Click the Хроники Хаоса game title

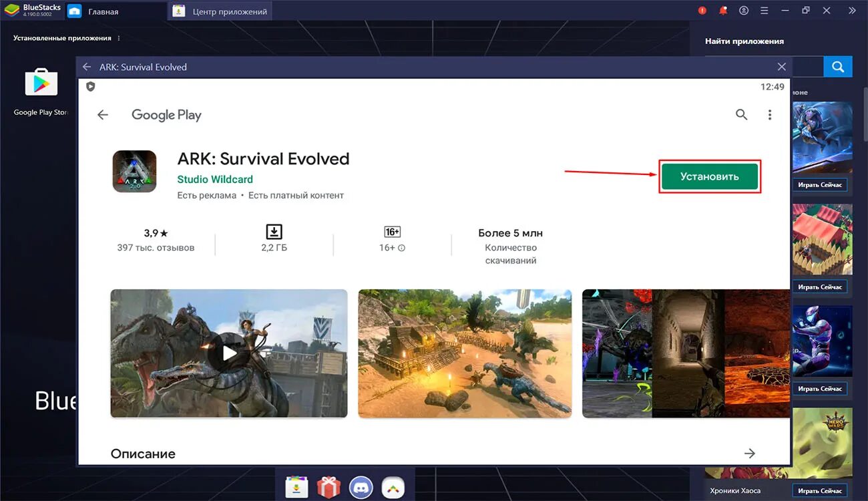[735, 491]
